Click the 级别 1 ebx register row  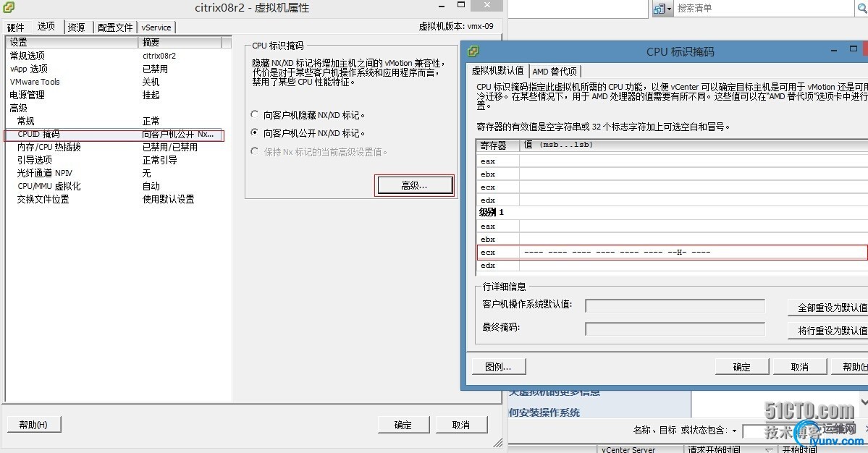click(x=672, y=240)
